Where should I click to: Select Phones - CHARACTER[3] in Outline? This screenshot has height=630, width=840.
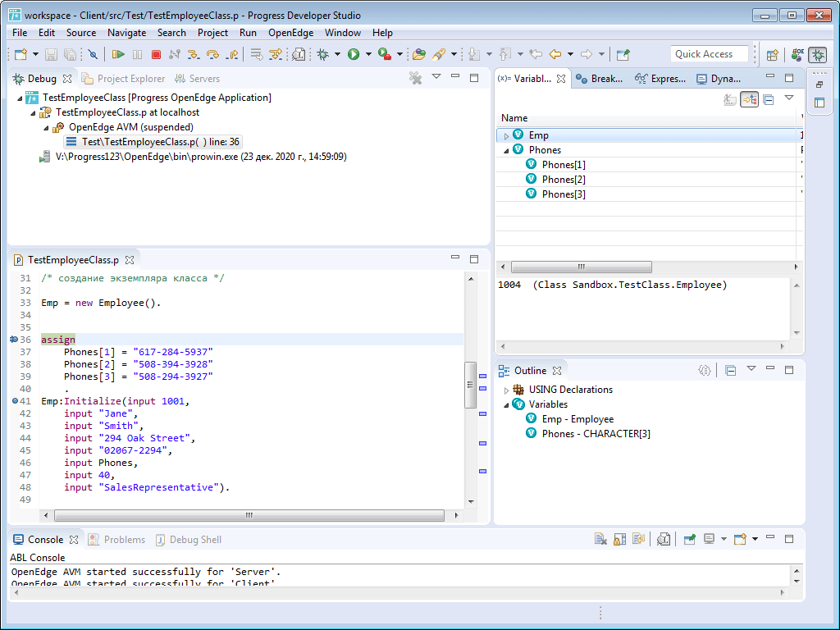[596, 433]
